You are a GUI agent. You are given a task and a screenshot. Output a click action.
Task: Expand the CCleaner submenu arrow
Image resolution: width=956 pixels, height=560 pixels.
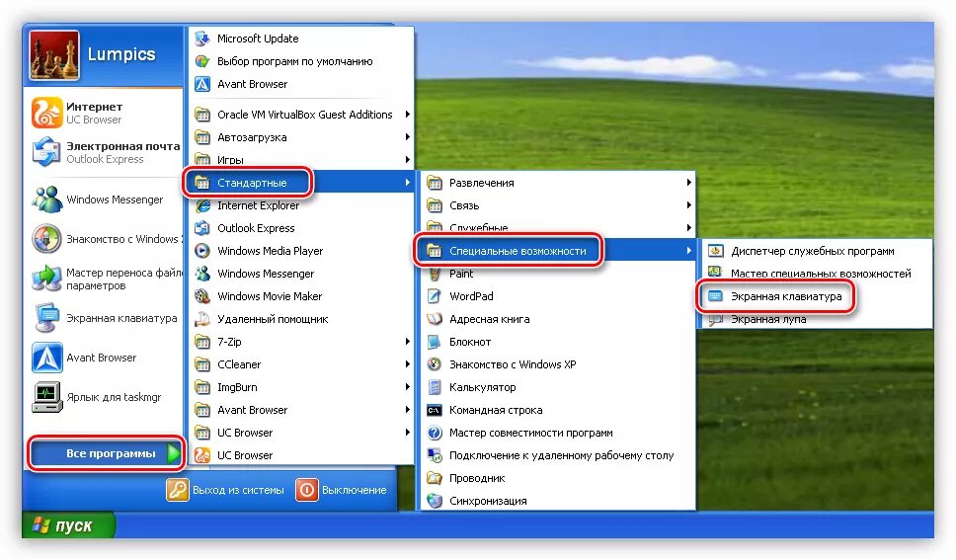click(x=407, y=364)
